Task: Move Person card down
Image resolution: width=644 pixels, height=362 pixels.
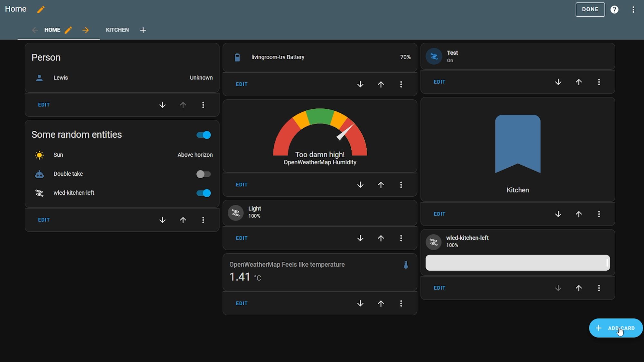Action: (162, 105)
